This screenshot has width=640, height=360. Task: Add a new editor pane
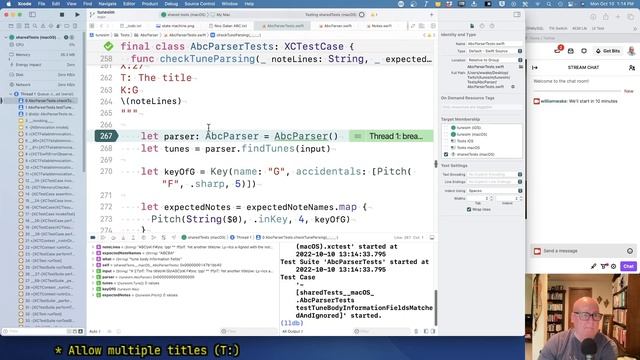coord(431,15)
